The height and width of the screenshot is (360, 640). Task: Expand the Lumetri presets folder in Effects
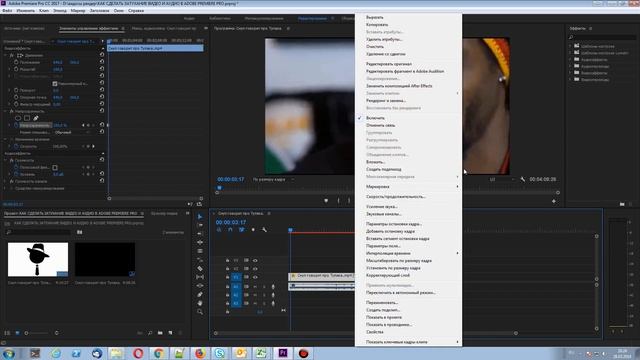[571, 53]
